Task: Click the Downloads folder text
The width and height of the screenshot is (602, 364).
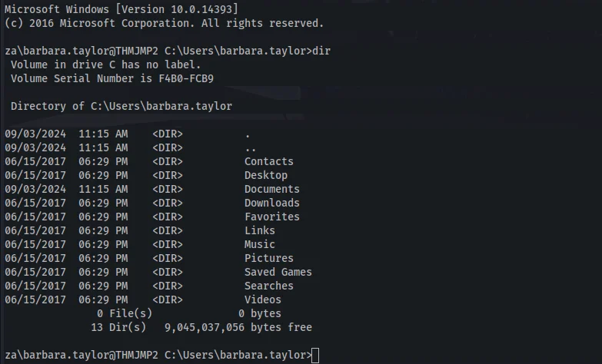Action: 272,203
